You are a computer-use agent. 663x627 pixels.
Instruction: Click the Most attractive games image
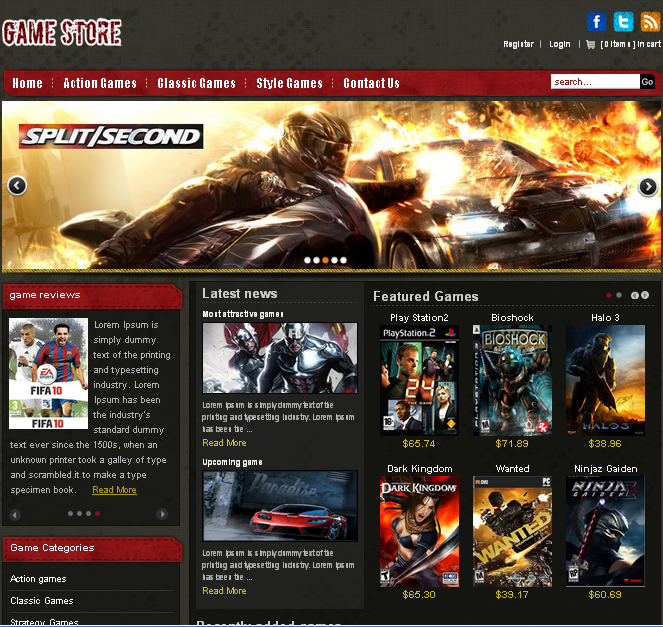[280, 358]
